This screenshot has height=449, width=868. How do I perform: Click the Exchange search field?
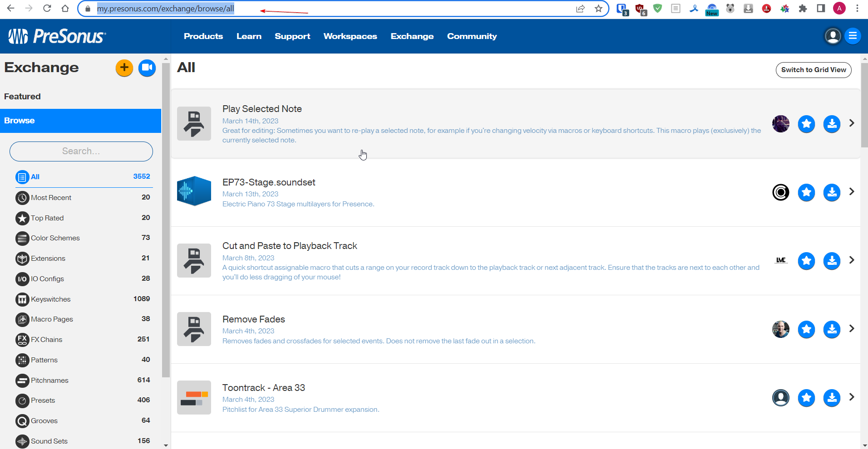pos(81,151)
